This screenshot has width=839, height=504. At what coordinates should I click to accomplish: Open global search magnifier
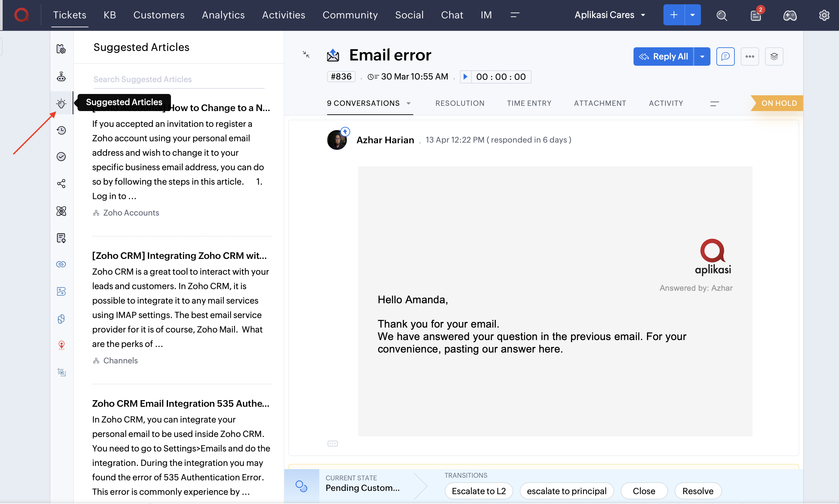tap(722, 15)
